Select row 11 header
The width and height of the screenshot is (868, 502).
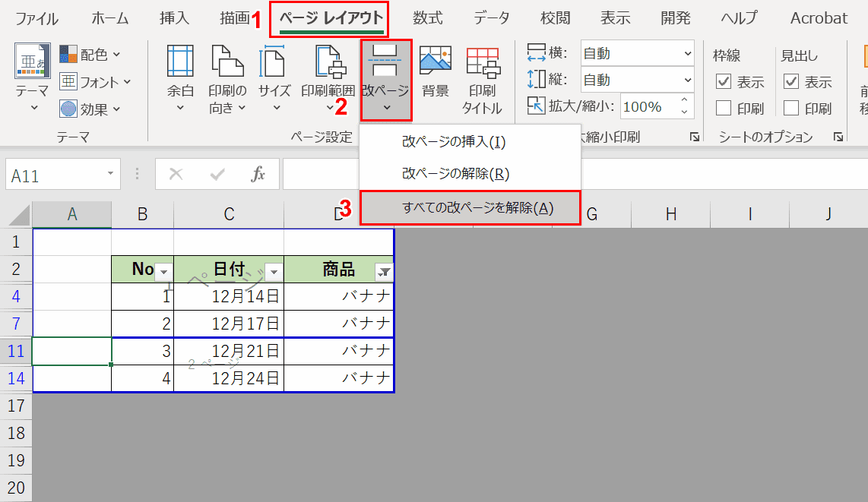[16, 351]
